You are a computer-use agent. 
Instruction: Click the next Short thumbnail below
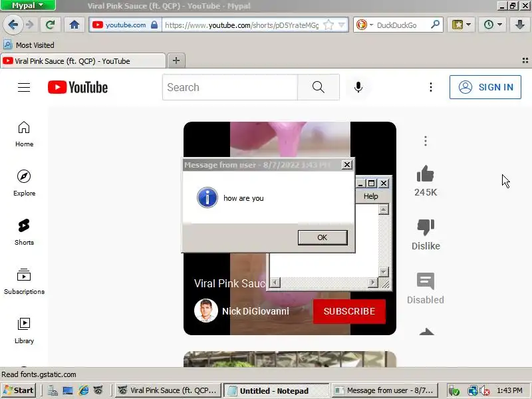(290, 359)
